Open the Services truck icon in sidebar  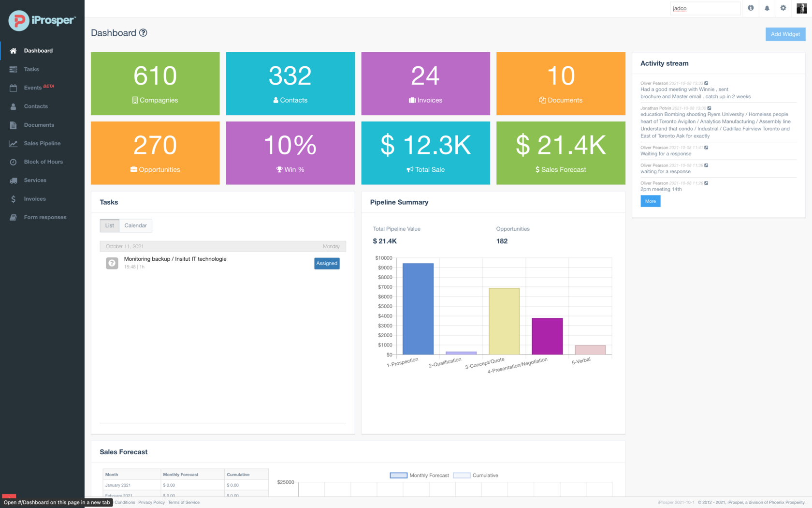(x=13, y=180)
